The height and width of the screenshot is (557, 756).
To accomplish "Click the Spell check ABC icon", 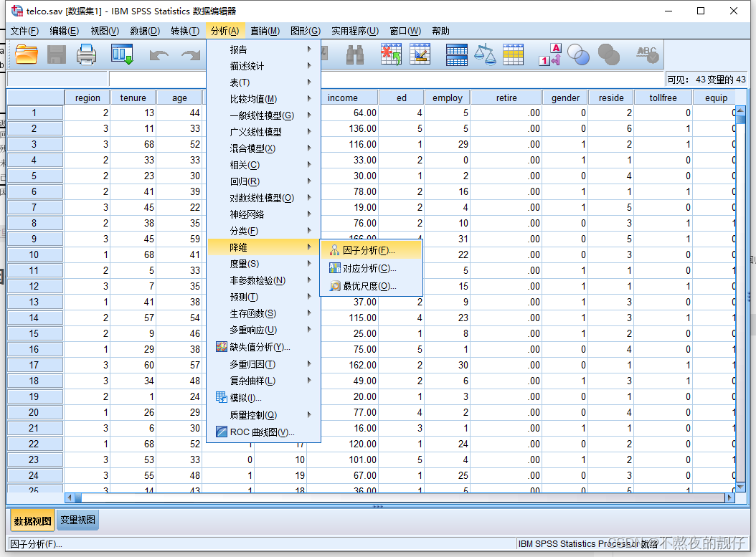I will (x=647, y=54).
